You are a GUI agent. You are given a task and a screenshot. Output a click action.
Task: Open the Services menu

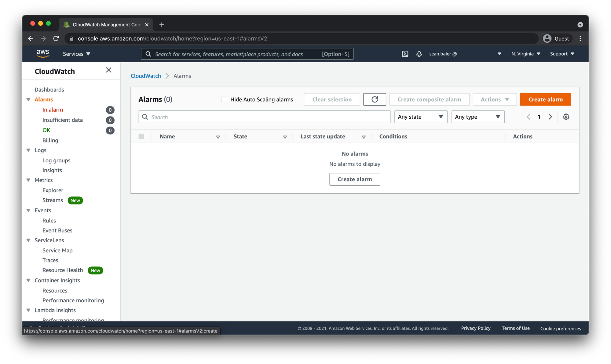(x=76, y=54)
